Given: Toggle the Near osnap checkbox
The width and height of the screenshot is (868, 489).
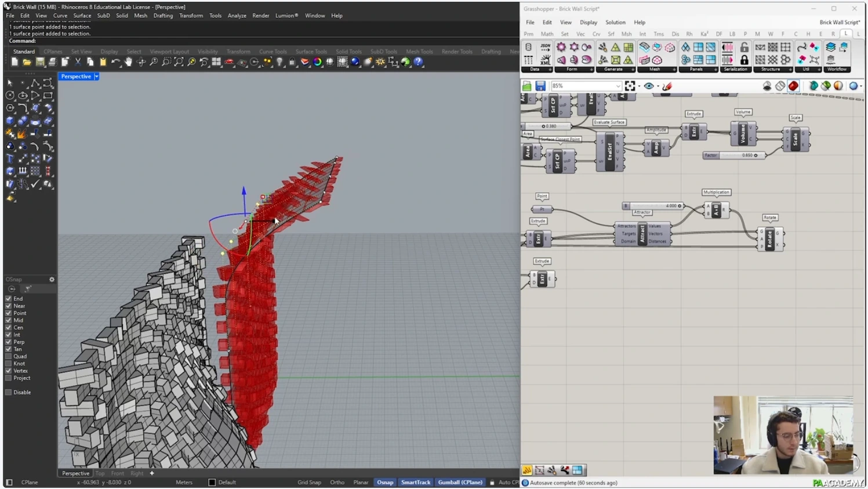Looking at the screenshot, I should [x=8, y=306].
